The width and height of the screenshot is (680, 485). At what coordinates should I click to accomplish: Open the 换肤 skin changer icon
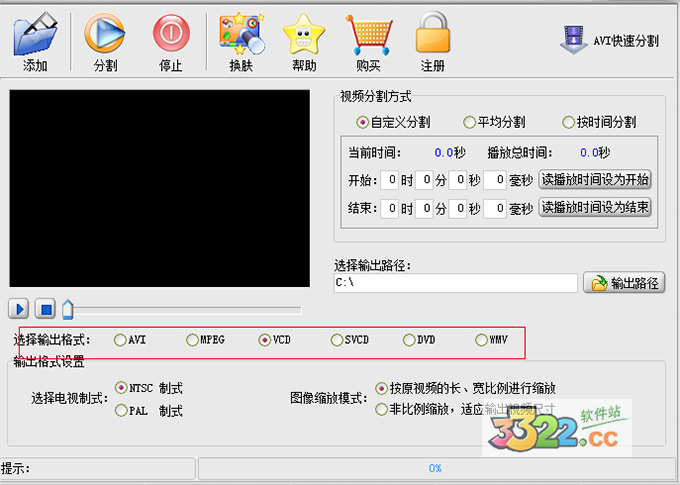coord(242,34)
